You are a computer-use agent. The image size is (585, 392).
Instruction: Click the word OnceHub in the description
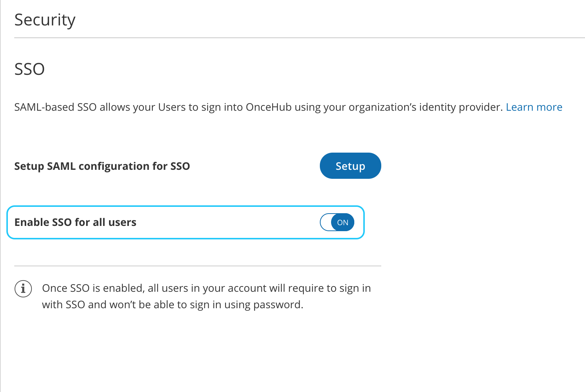[268, 107]
